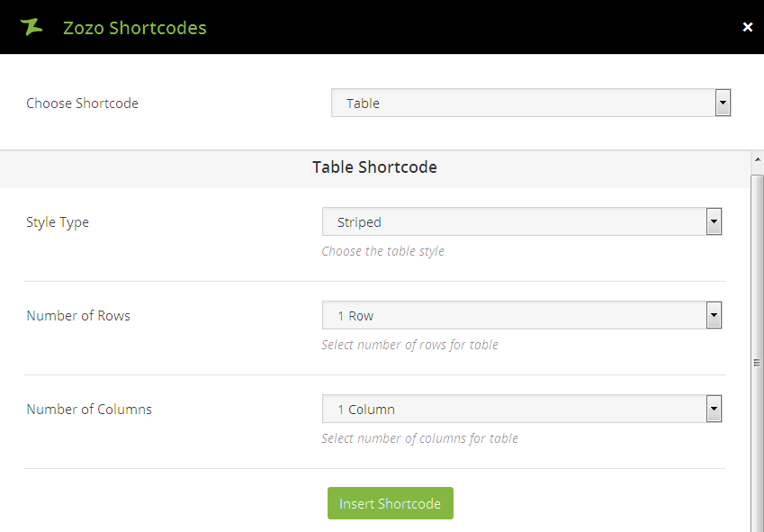Screen dimensions: 764x532
Task: Select the Table Shortcode section heading
Action: click(374, 167)
